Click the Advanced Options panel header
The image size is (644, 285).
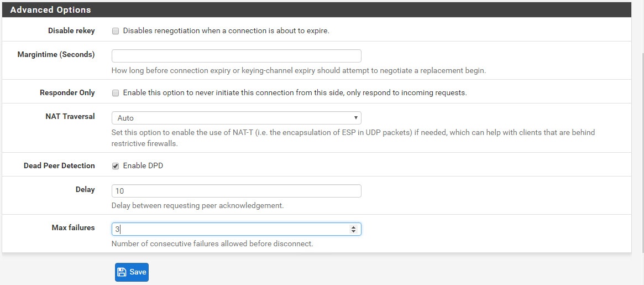click(317, 9)
